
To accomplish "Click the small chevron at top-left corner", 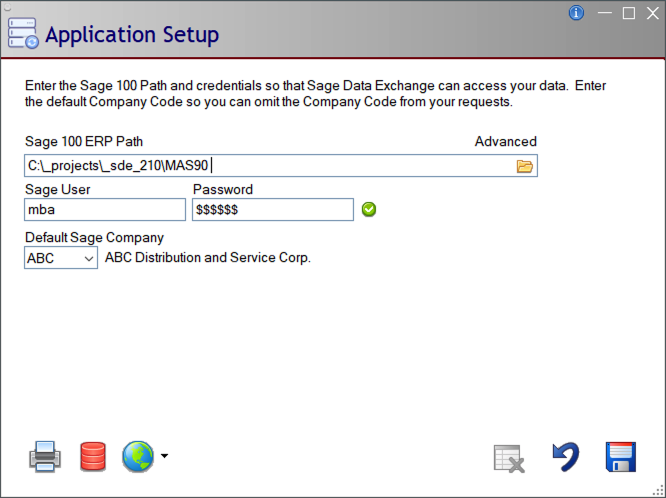I will (x=9, y=5).
